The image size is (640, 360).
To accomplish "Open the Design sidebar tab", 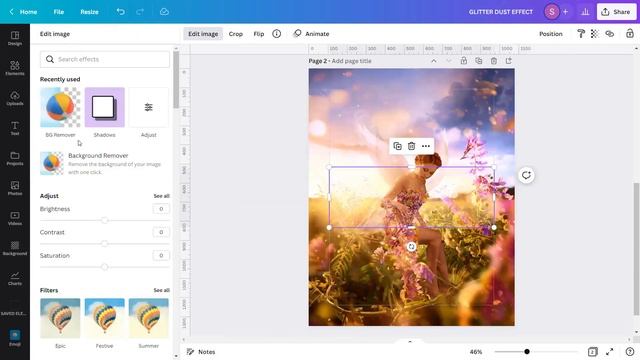I will (15, 38).
